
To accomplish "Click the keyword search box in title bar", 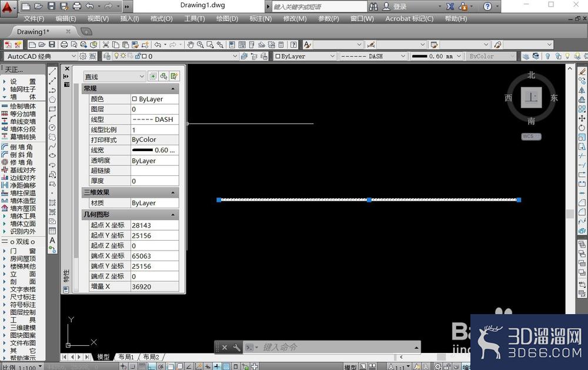I will point(319,6).
